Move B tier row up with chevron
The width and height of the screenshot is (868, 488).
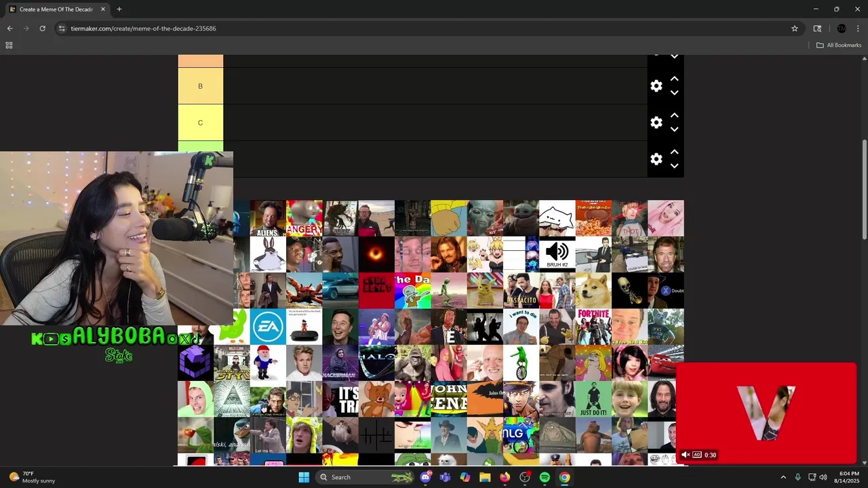point(674,79)
